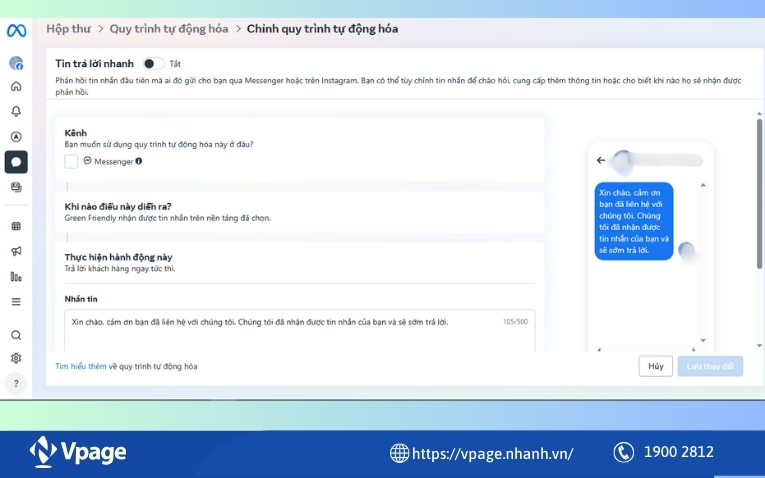Toggle the Tin trả lời nhanh switch

pos(153,64)
